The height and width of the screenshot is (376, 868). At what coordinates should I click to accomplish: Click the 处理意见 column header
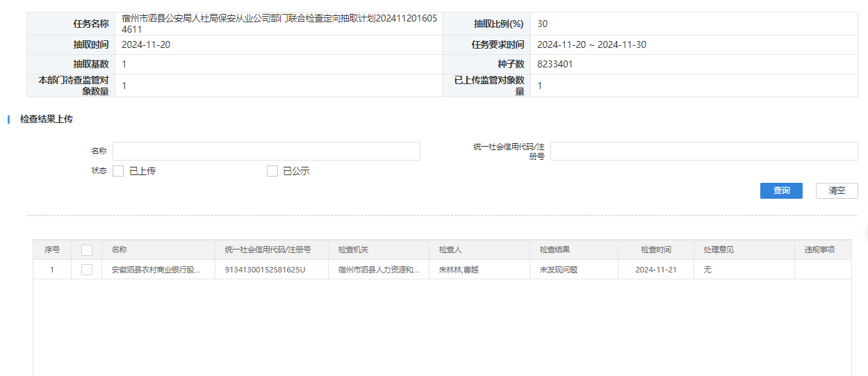coord(719,250)
